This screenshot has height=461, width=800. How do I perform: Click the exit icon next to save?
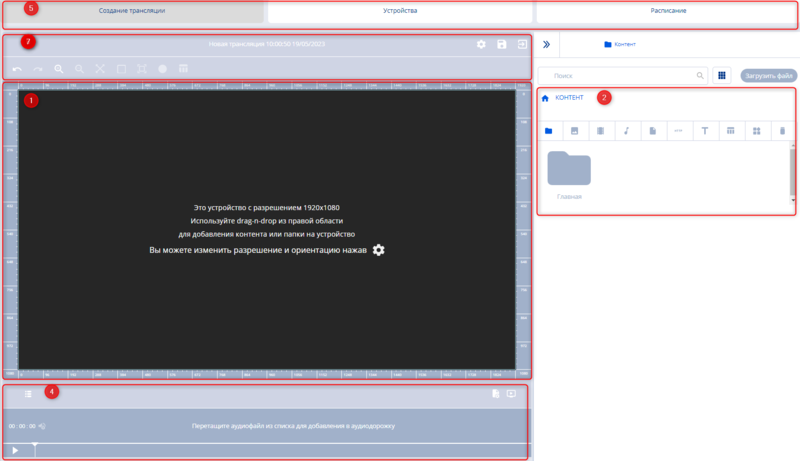pos(522,45)
